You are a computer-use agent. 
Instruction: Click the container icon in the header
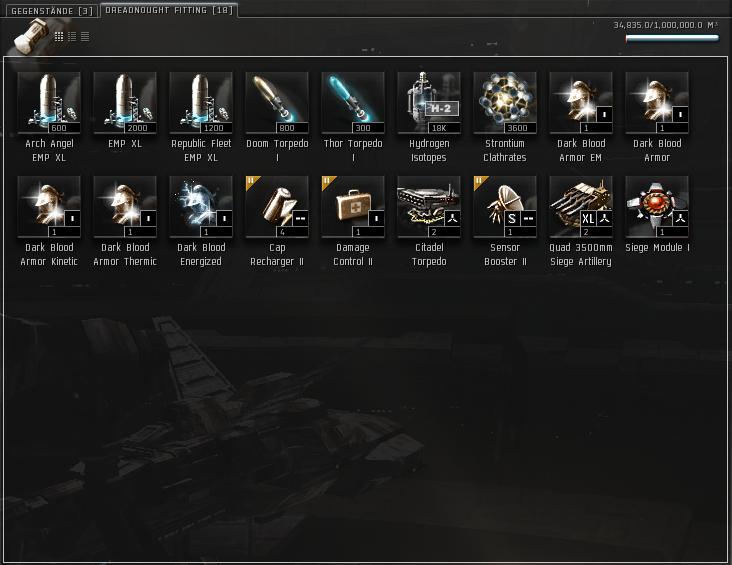click(x=31, y=35)
